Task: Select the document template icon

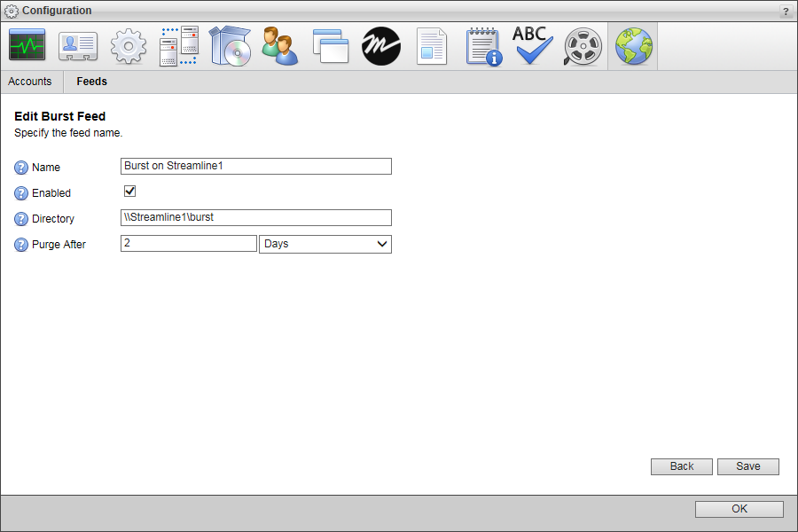Action: coord(431,45)
